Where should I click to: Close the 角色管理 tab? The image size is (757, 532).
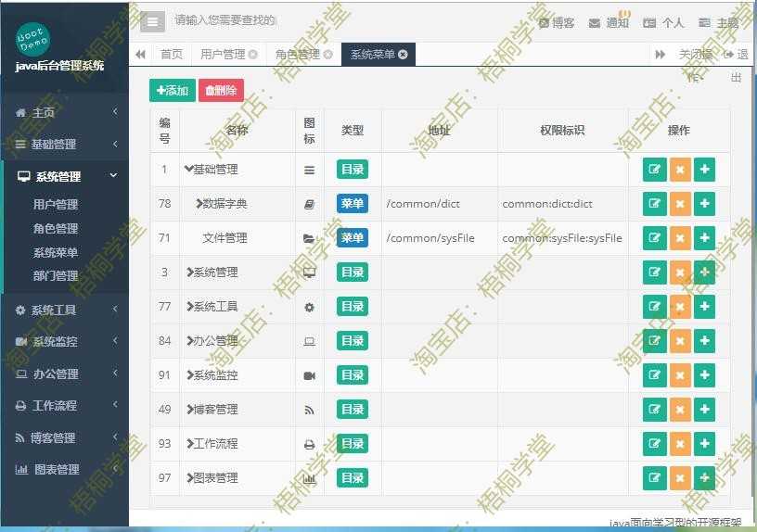tap(327, 55)
